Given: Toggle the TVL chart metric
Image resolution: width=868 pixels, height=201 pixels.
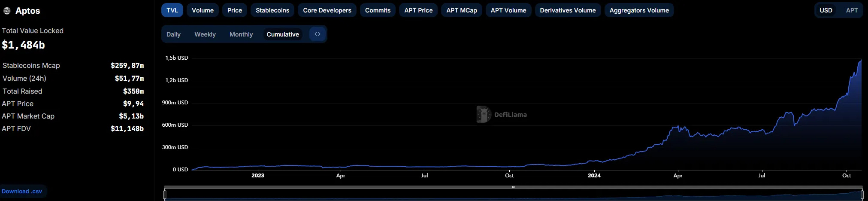Looking at the screenshot, I should pos(172,10).
